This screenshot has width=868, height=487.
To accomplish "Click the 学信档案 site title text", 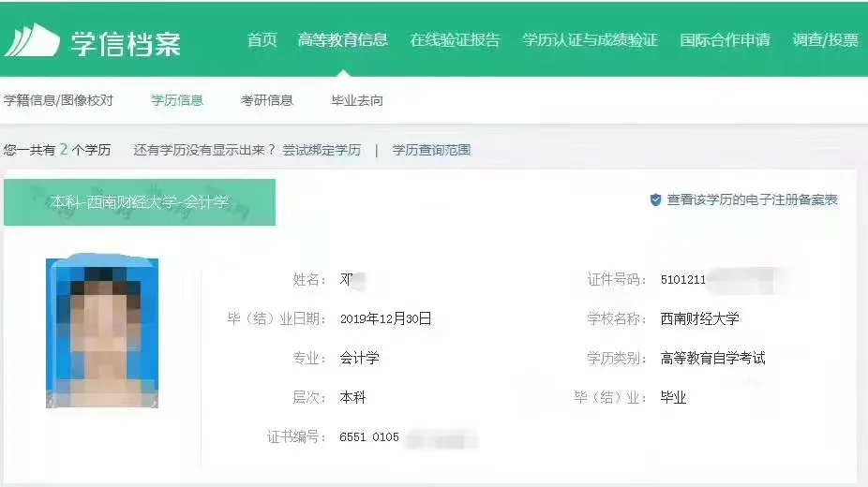I will [x=126, y=44].
